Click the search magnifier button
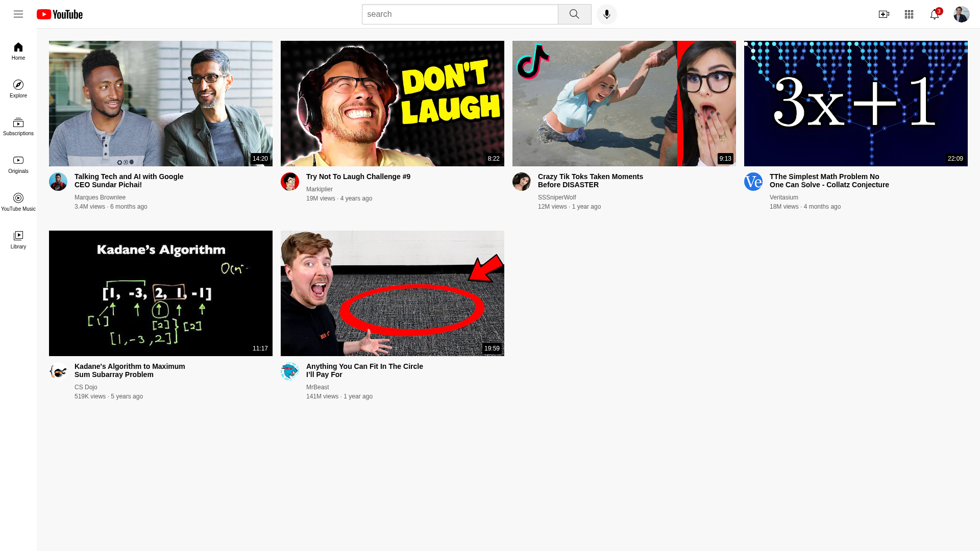980x551 pixels. click(x=574, y=14)
